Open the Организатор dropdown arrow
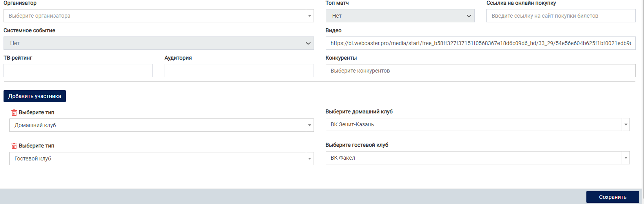This screenshot has height=204, width=644. pyautogui.click(x=310, y=16)
